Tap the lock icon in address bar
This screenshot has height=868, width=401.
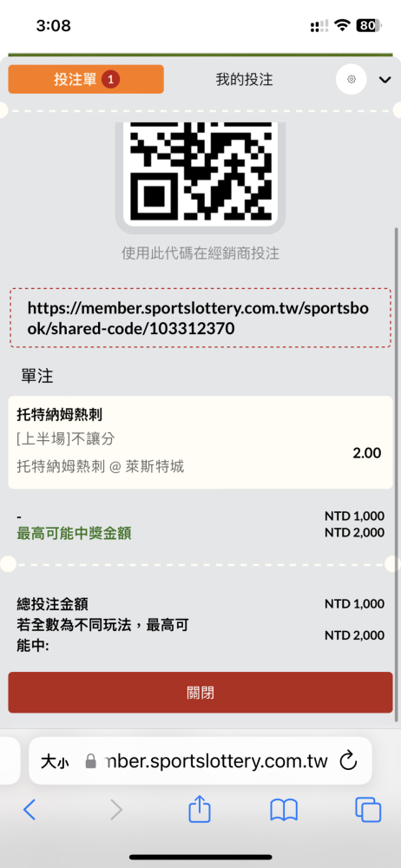91,762
